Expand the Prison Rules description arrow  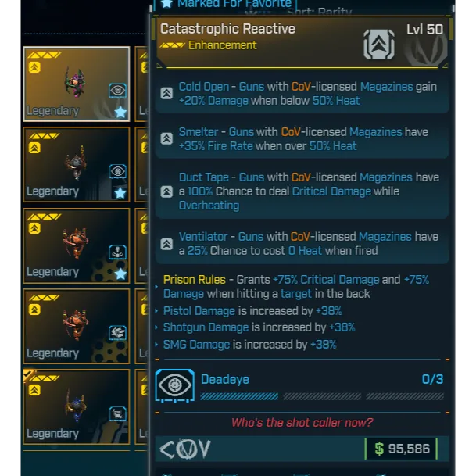click(x=156, y=287)
